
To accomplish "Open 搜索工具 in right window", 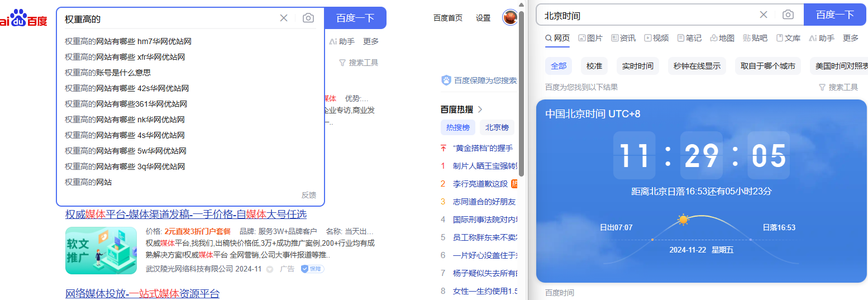I will 838,87.
